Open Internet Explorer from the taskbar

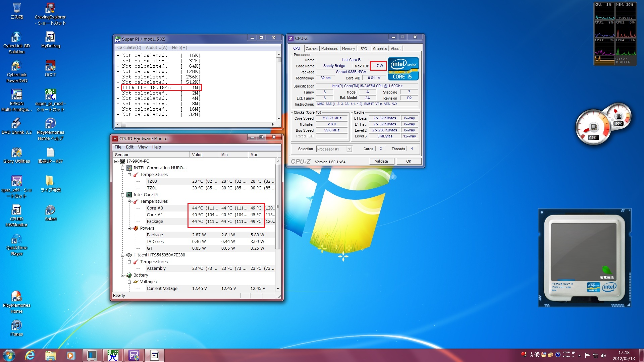tap(30, 355)
